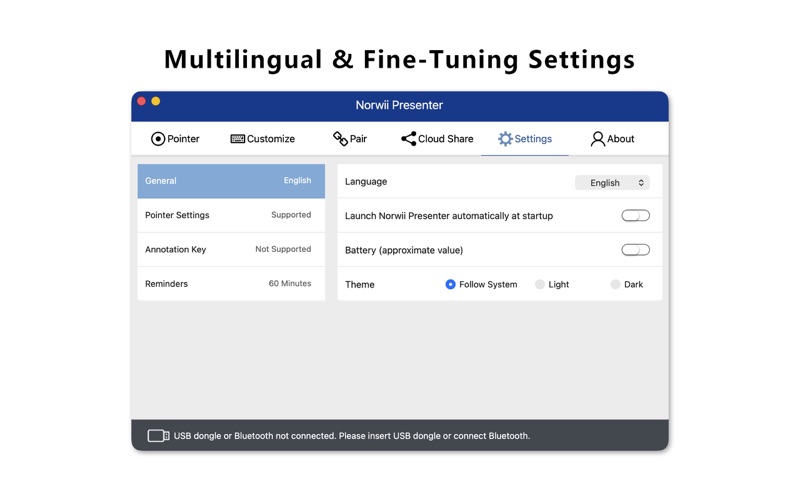
Task: Open the Language dropdown showing English
Action: (612, 183)
